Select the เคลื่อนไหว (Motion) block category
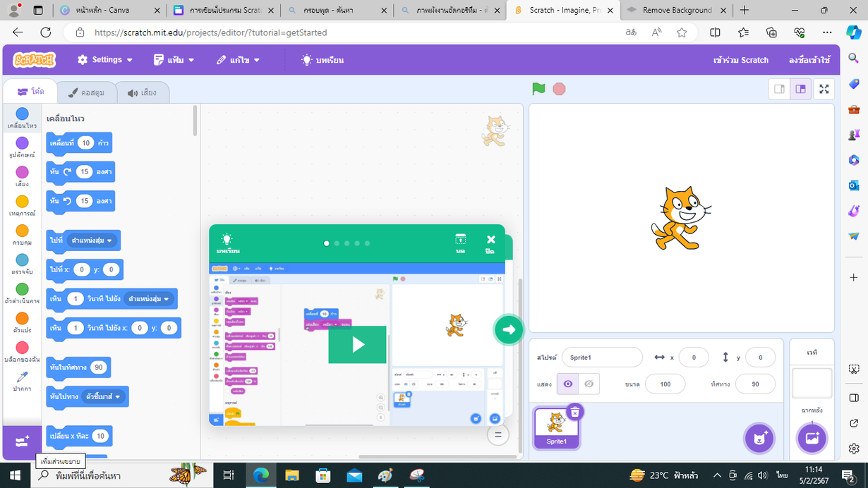The image size is (868, 488). coord(22,118)
